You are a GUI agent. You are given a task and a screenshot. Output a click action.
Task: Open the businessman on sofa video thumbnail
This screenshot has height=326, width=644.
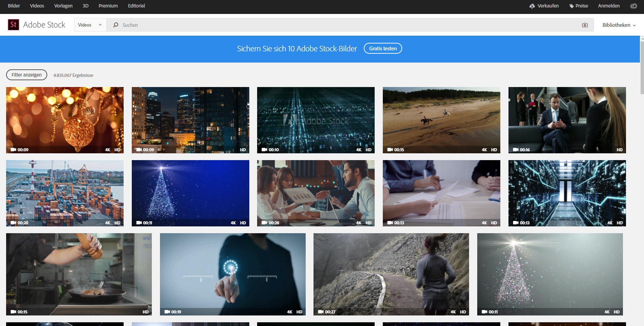(x=567, y=120)
